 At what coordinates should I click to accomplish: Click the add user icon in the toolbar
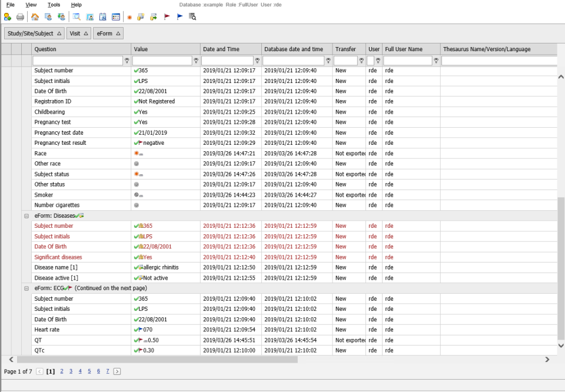(8, 16)
